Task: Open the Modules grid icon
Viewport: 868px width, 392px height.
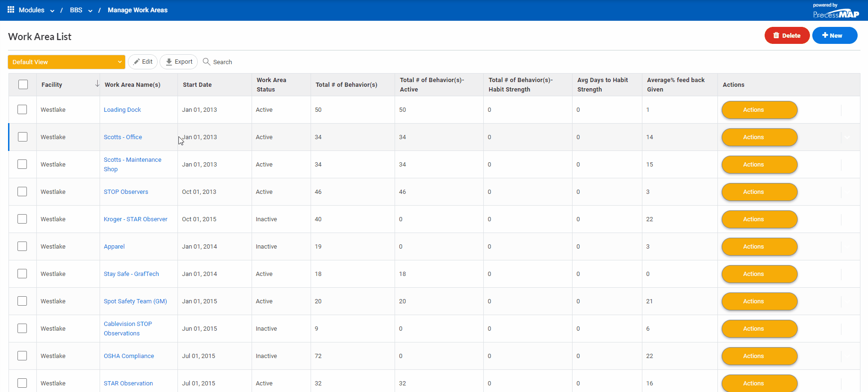Action: tap(11, 10)
